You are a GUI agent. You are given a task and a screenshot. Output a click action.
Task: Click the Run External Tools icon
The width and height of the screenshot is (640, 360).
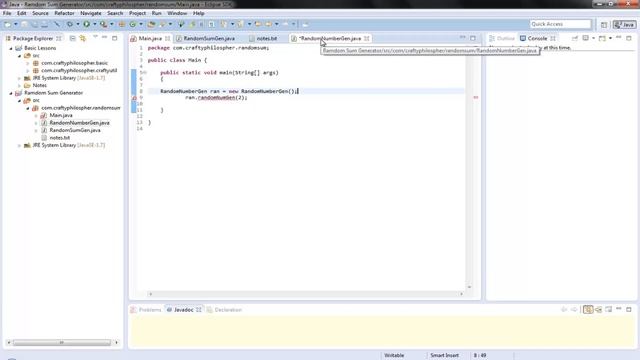(103, 24)
